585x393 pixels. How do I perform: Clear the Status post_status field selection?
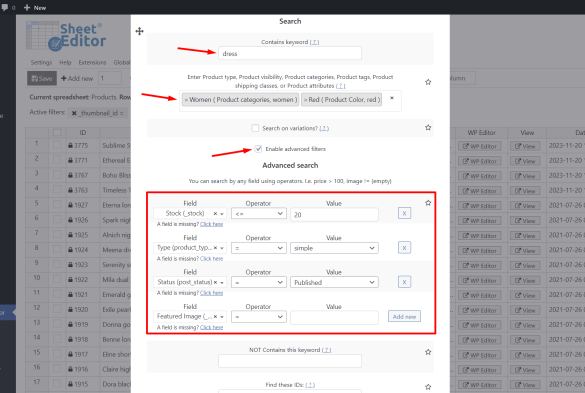pyautogui.click(x=215, y=283)
